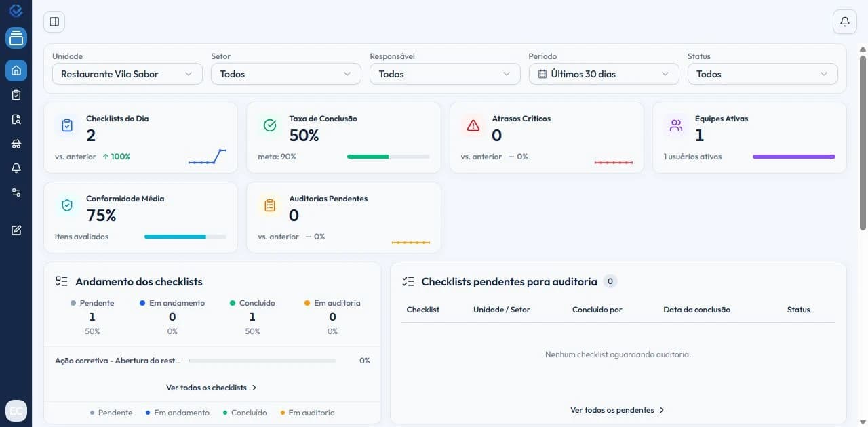Click the Ação corretiva checklist progress bar
This screenshot has height=427, width=868.
pyautogui.click(x=262, y=361)
